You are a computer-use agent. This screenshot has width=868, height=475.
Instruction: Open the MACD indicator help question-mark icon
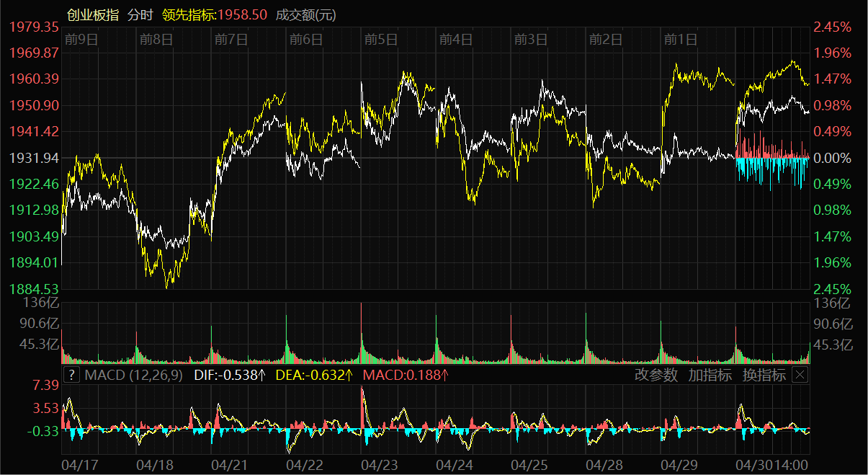pos(71,375)
